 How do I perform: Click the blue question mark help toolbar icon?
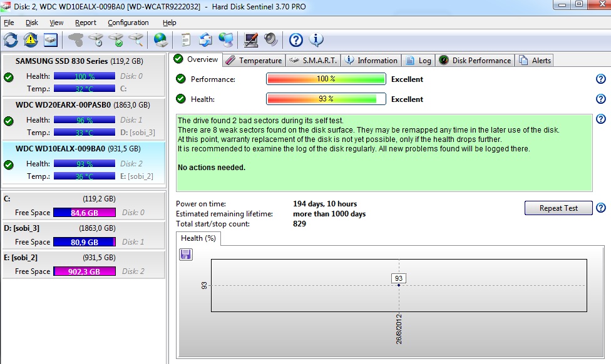(295, 39)
